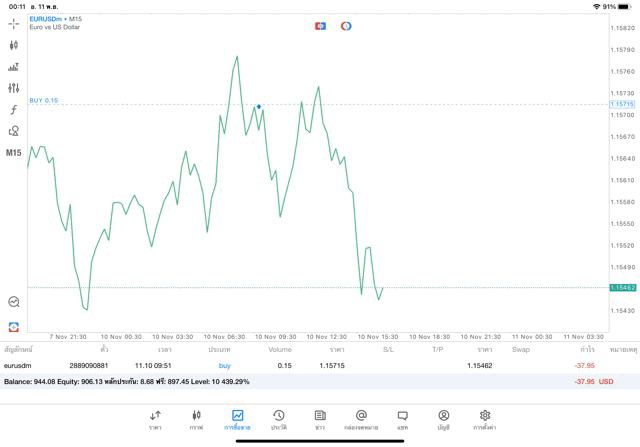Expand the M15 timeframe selector
This screenshot has height=447, width=640.
tap(14, 153)
